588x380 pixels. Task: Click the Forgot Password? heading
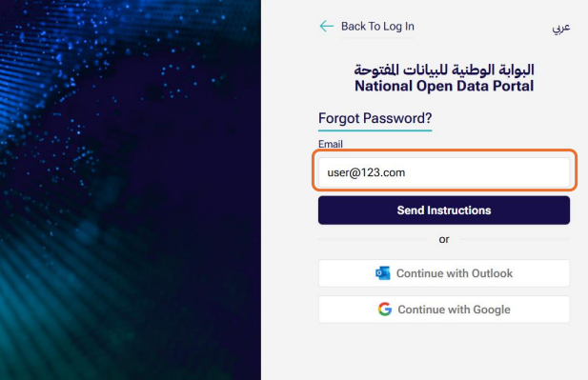375,118
